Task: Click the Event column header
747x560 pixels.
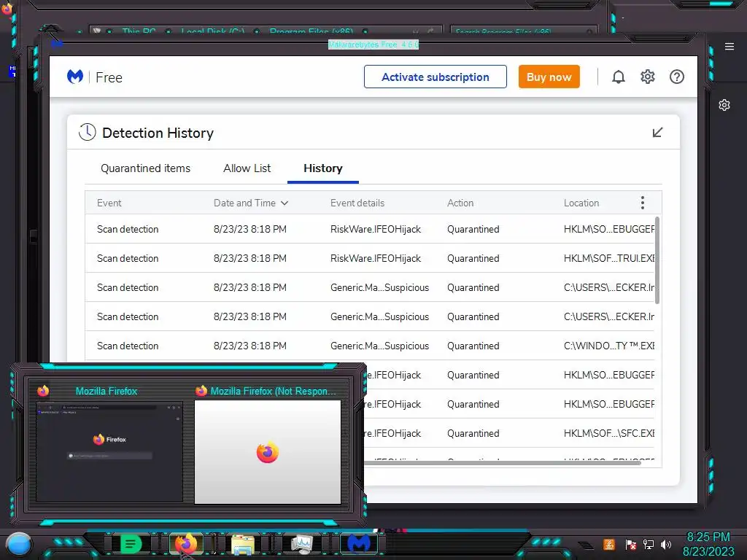Action: [109, 203]
